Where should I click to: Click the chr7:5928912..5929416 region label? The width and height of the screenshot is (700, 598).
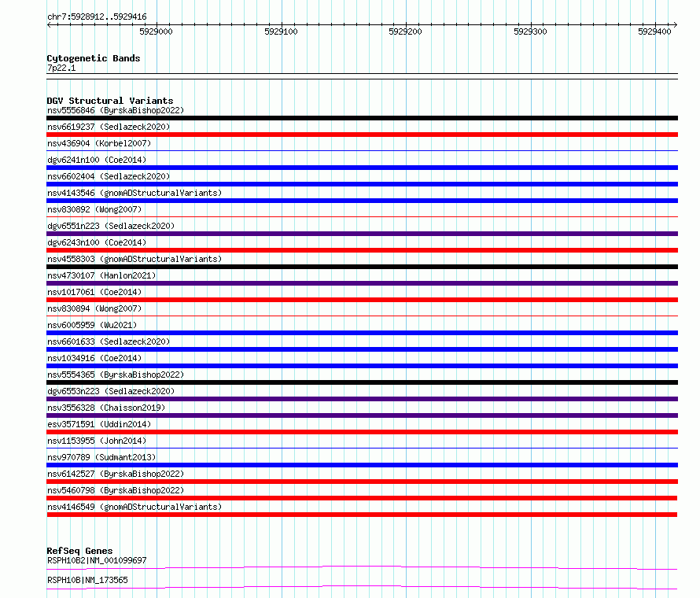click(x=97, y=17)
